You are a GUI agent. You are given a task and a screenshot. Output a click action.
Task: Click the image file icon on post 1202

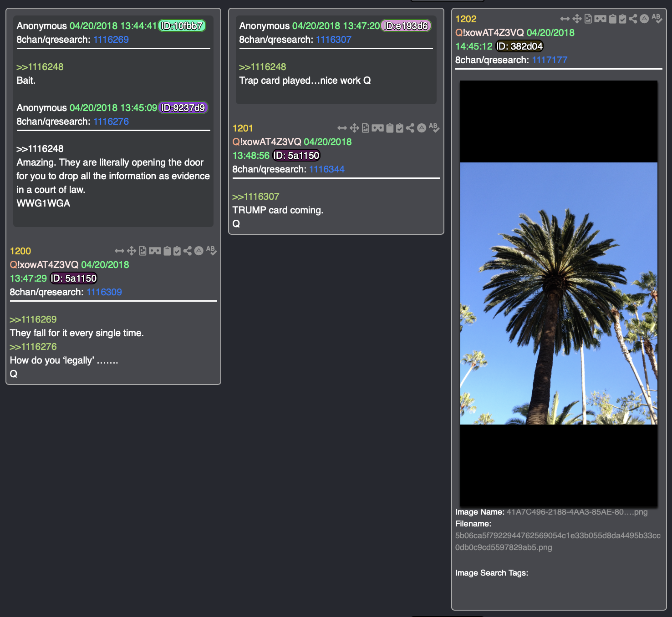point(588,19)
